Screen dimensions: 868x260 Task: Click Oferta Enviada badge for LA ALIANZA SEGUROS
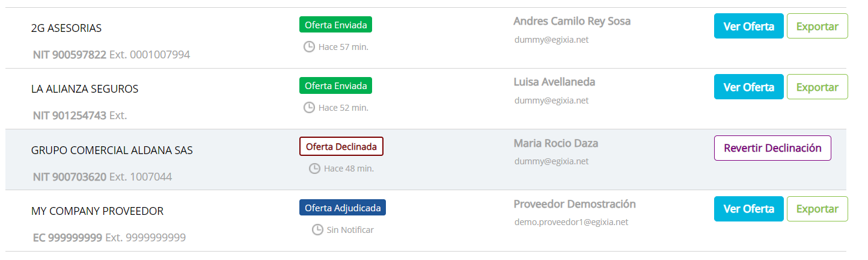point(335,85)
